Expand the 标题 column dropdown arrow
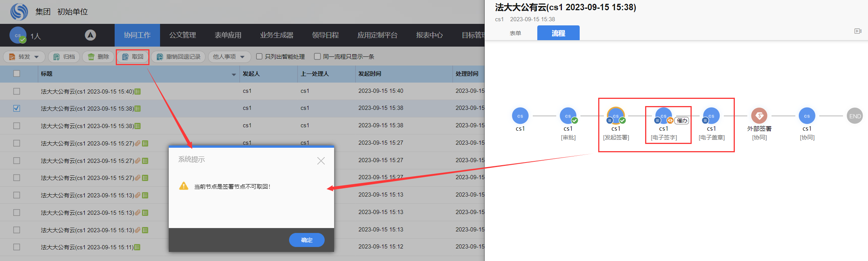This screenshot has height=261, width=868. click(234, 74)
